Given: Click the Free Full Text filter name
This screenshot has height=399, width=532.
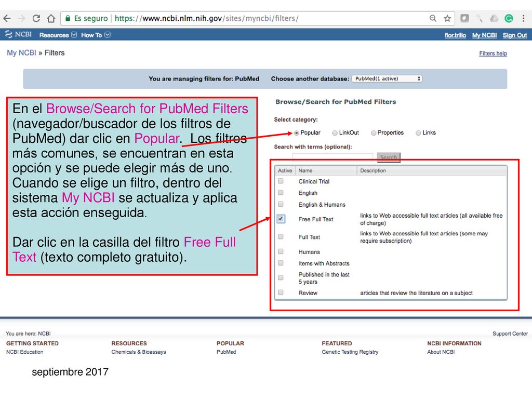Looking at the screenshot, I should point(316,220).
